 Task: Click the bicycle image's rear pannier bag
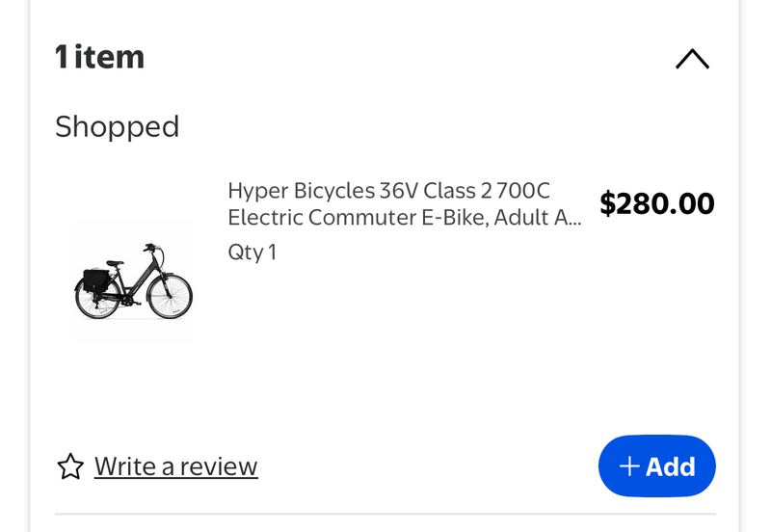pos(96,280)
